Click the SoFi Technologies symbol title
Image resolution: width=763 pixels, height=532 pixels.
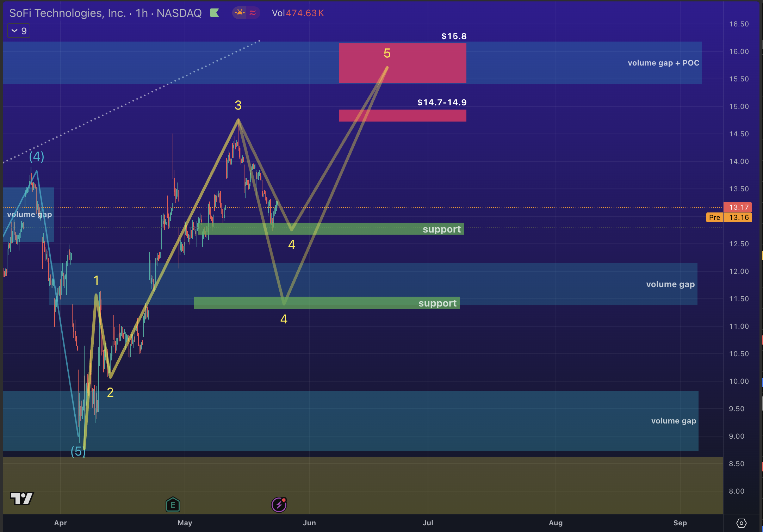[67, 13]
